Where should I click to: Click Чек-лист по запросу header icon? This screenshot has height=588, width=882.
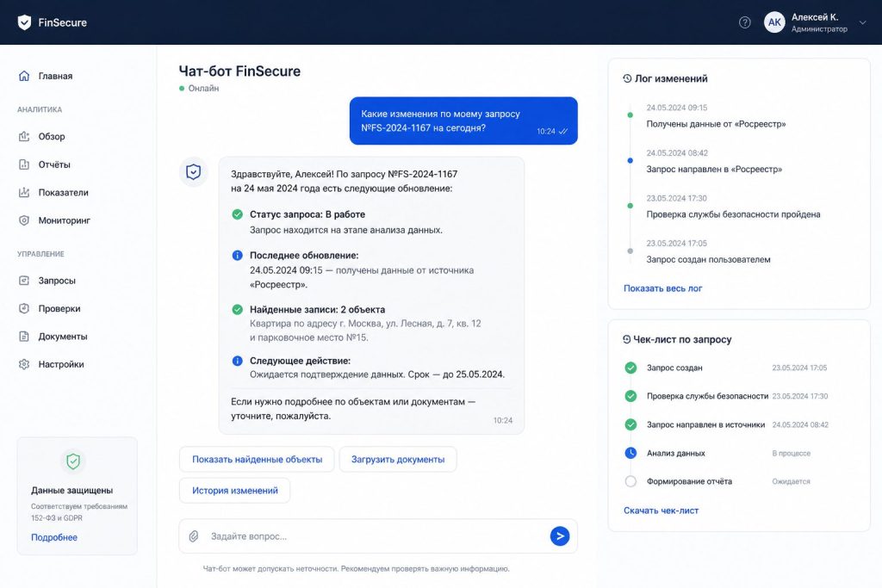coord(627,339)
